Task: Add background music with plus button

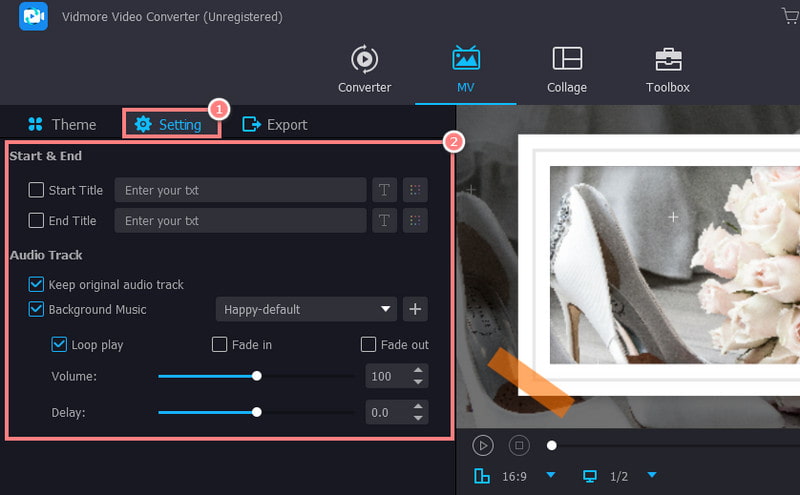Action: (x=416, y=309)
